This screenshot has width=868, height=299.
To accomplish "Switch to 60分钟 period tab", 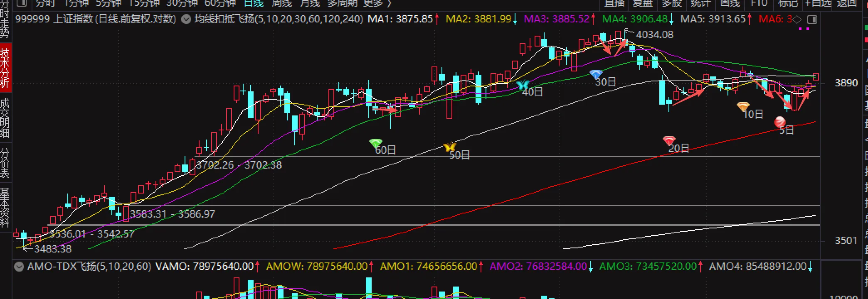I will [x=220, y=3].
